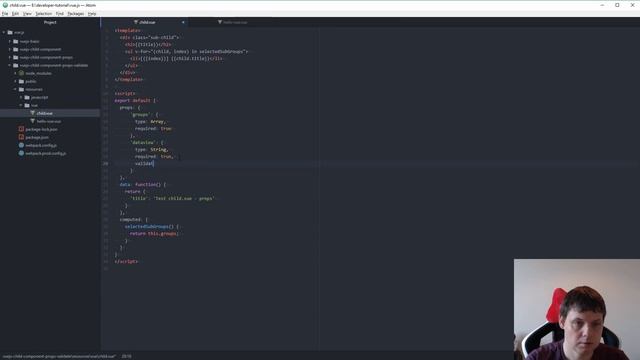This screenshot has width=640, height=360.
Task: Click the package-lock.json file icon
Action: tap(21, 129)
